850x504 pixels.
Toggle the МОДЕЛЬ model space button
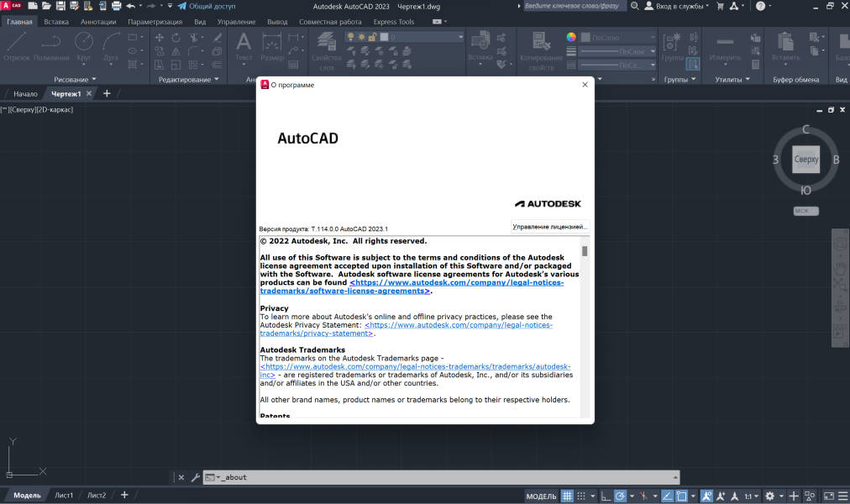[x=541, y=496]
